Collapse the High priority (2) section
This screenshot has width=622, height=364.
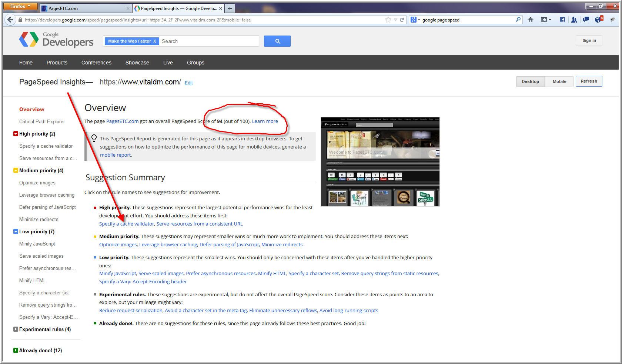(16, 134)
